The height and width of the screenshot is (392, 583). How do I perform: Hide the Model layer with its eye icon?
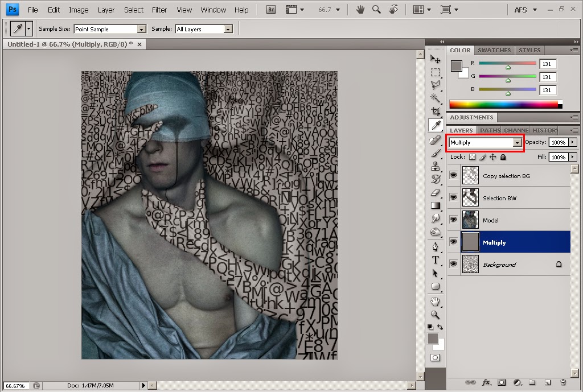coord(454,220)
